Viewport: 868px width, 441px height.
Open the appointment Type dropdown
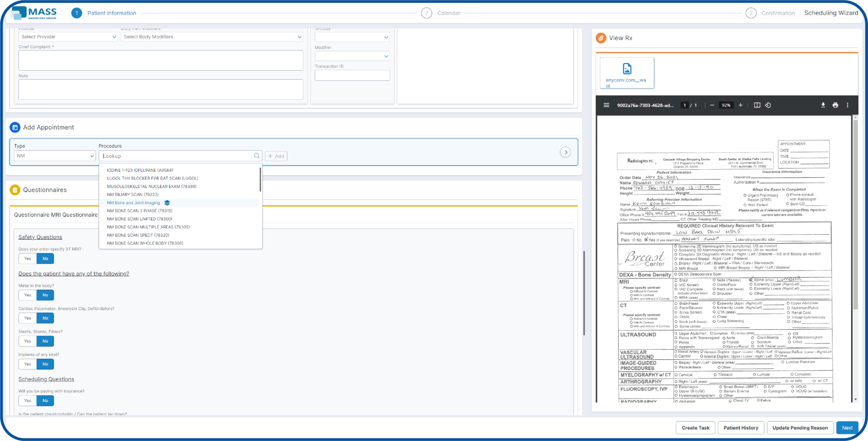[54, 156]
